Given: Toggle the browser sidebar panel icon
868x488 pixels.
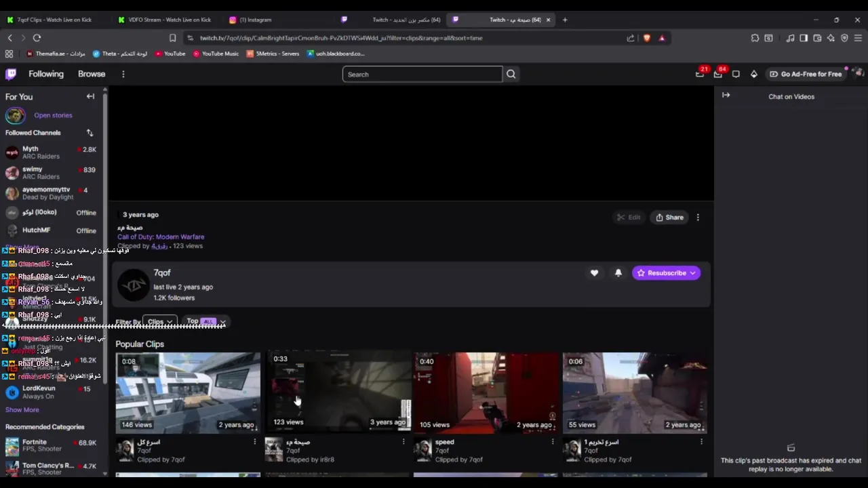Looking at the screenshot, I should pyautogui.click(x=804, y=38).
